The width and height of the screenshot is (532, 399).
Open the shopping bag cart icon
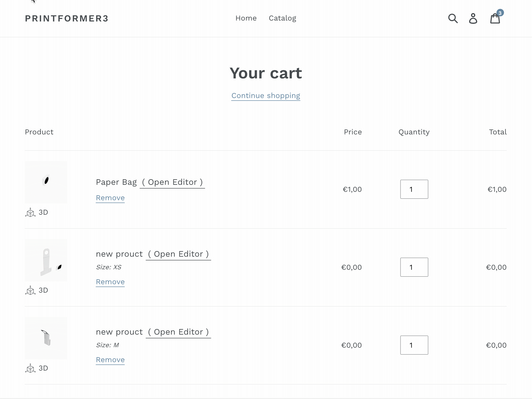point(495,19)
